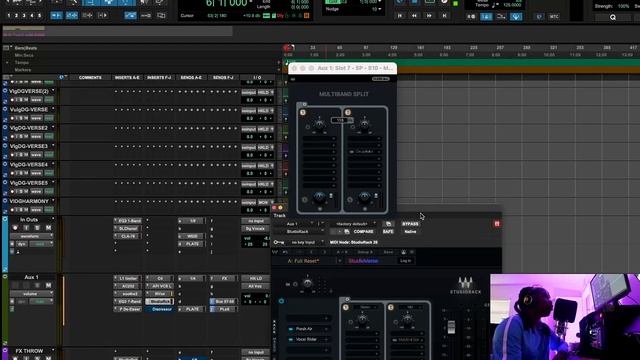Open the SLChannel insert on In Outs track
The image size is (640, 360).
[128, 229]
